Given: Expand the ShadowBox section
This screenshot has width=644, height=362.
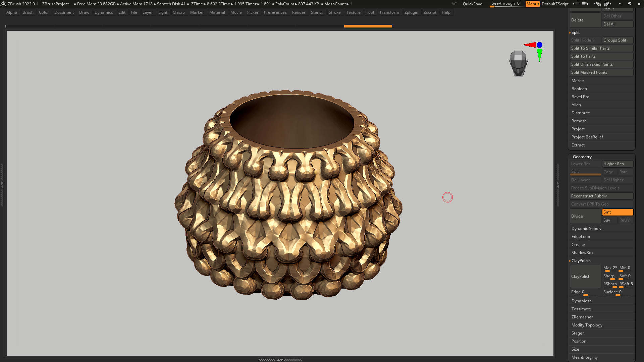Looking at the screenshot, I should [582, 253].
